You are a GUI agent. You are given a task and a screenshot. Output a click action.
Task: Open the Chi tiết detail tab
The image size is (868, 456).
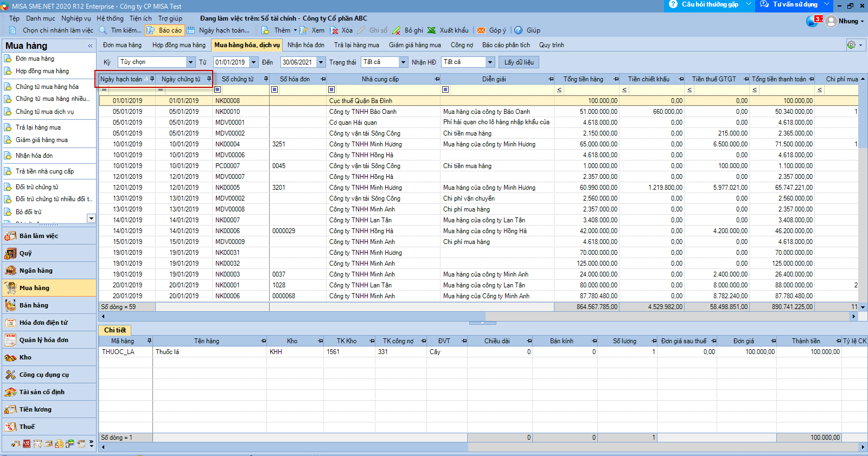(x=115, y=330)
